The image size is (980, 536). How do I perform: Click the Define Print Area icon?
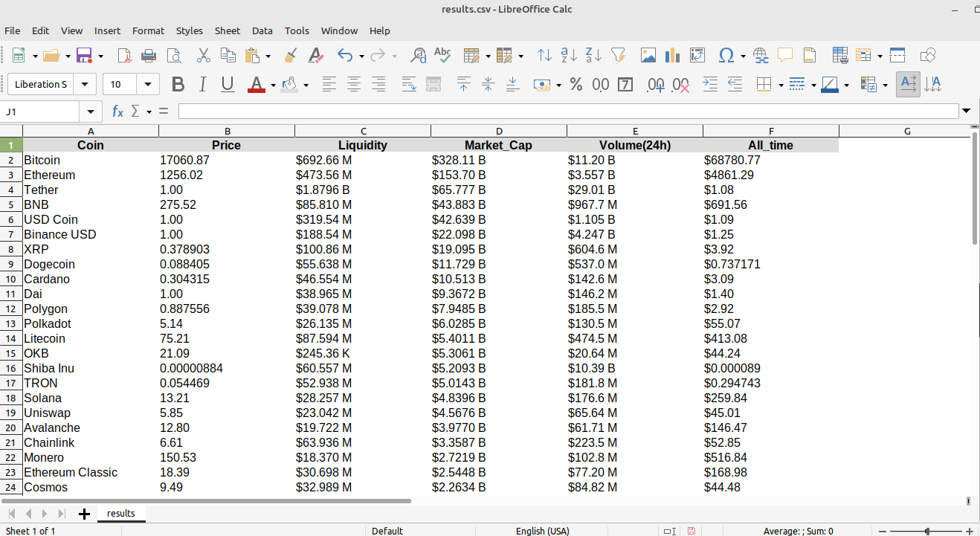(840, 55)
